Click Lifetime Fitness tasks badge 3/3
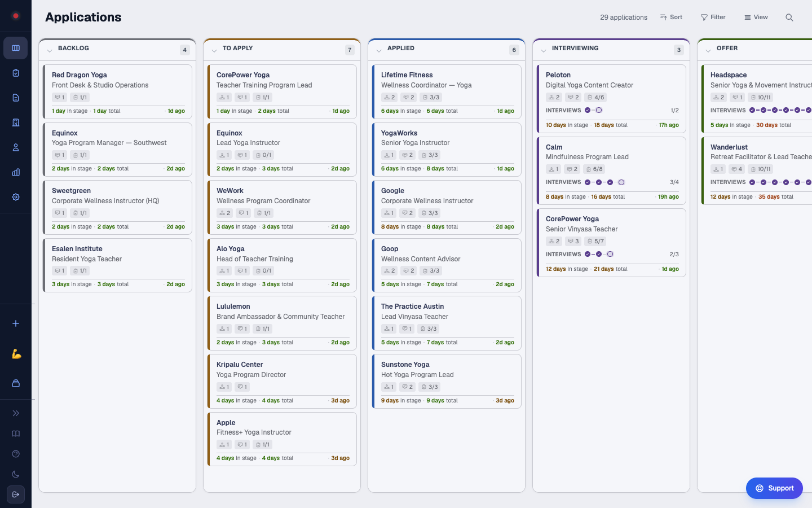Image resolution: width=812 pixels, height=508 pixels. click(431, 97)
